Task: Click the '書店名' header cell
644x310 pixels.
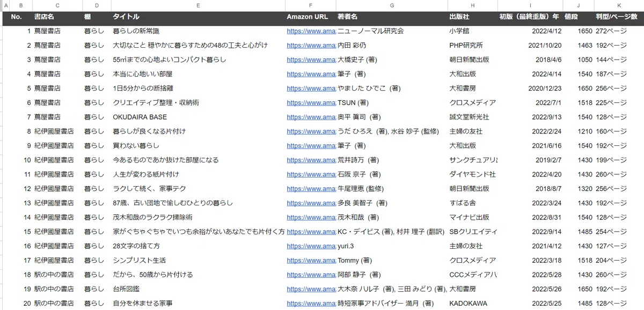Action: pos(57,17)
